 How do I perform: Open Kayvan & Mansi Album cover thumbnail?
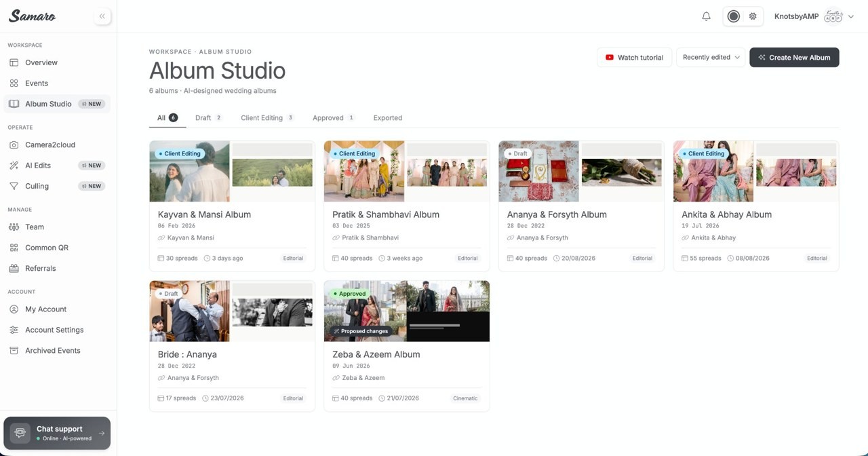[x=232, y=172]
